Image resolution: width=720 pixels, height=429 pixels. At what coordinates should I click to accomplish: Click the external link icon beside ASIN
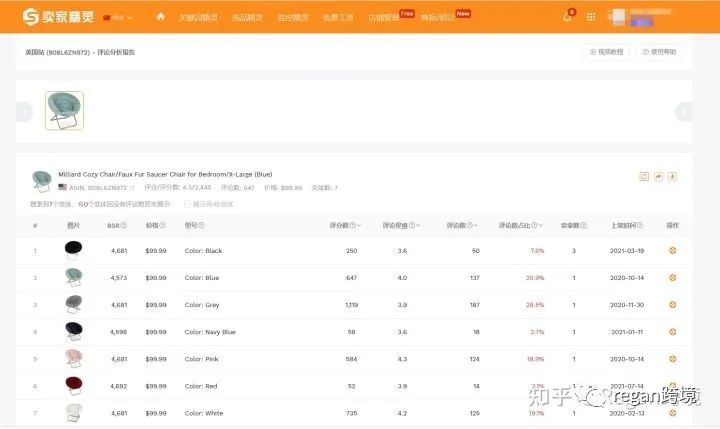coord(131,188)
